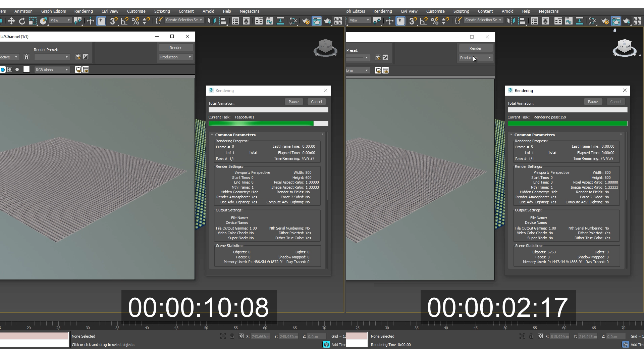The width and height of the screenshot is (644, 349).
Task: Click Render Production teapot in right toolbar
Action: click(627, 21)
